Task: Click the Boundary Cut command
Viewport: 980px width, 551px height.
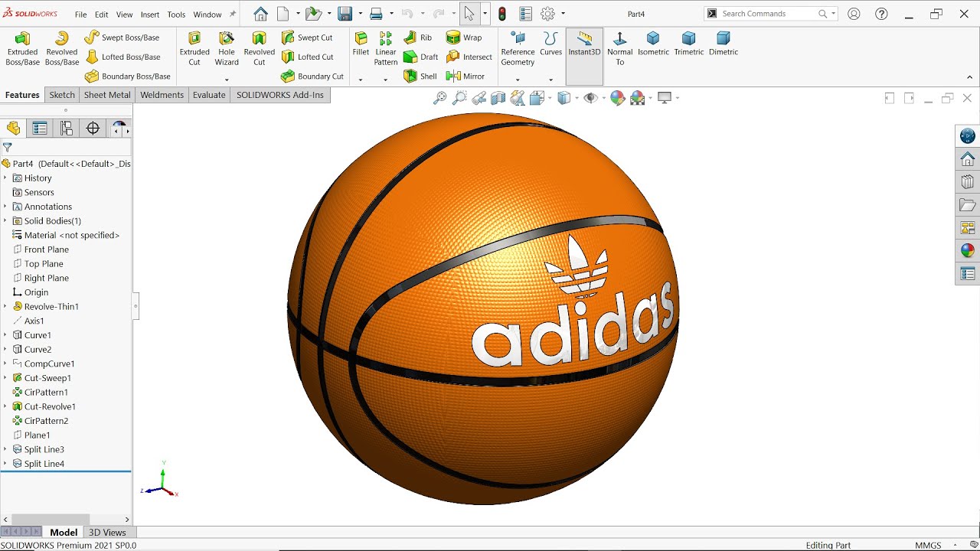Action: point(312,77)
